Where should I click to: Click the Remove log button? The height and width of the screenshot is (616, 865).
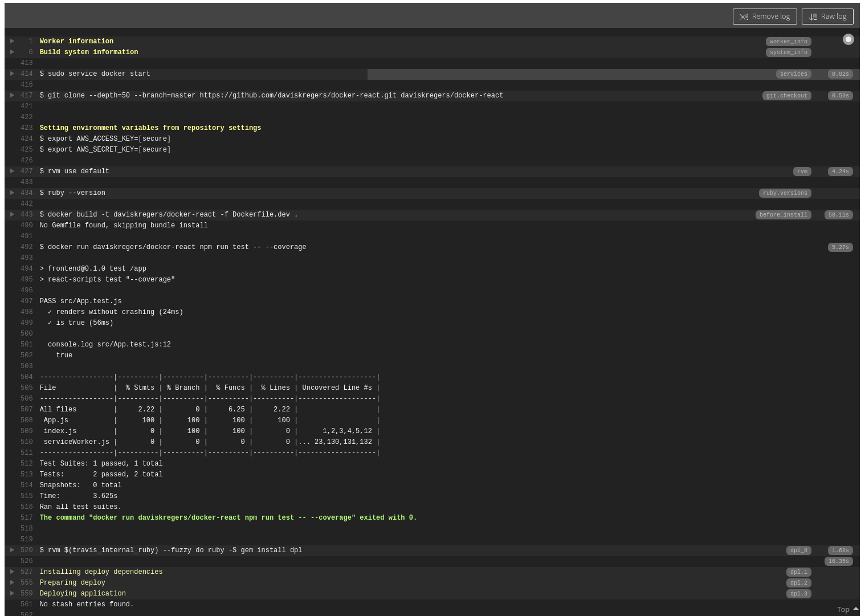click(765, 17)
